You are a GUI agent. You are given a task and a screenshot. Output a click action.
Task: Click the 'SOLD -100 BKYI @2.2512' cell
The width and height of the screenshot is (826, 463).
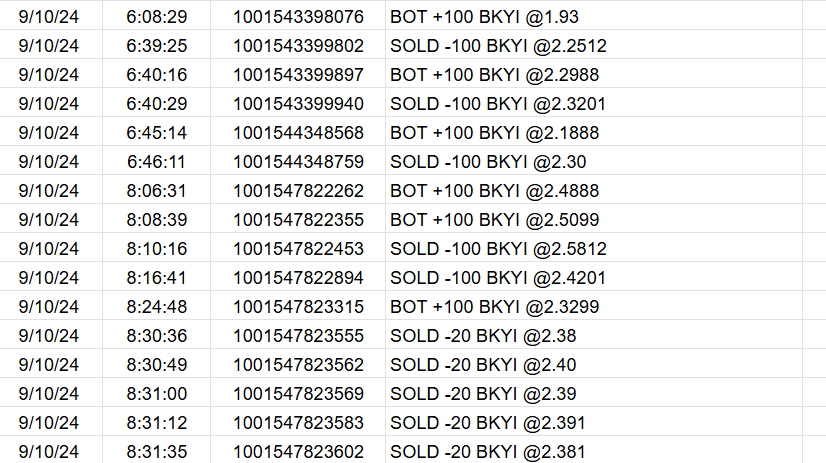(x=498, y=46)
